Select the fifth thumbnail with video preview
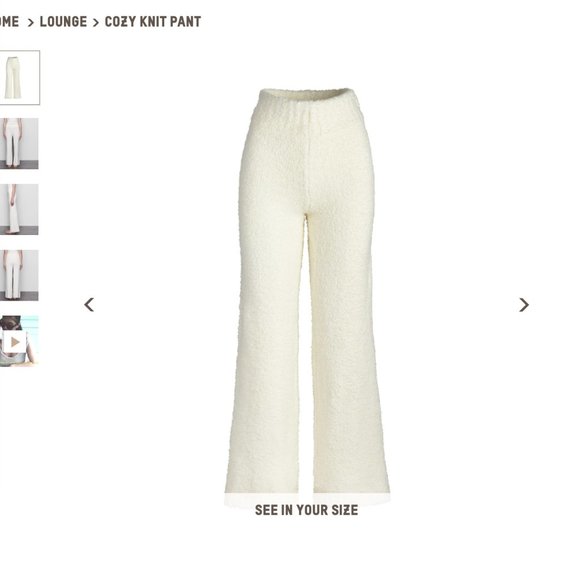Viewport: 580px width, 580px height. pyautogui.click(x=19, y=341)
